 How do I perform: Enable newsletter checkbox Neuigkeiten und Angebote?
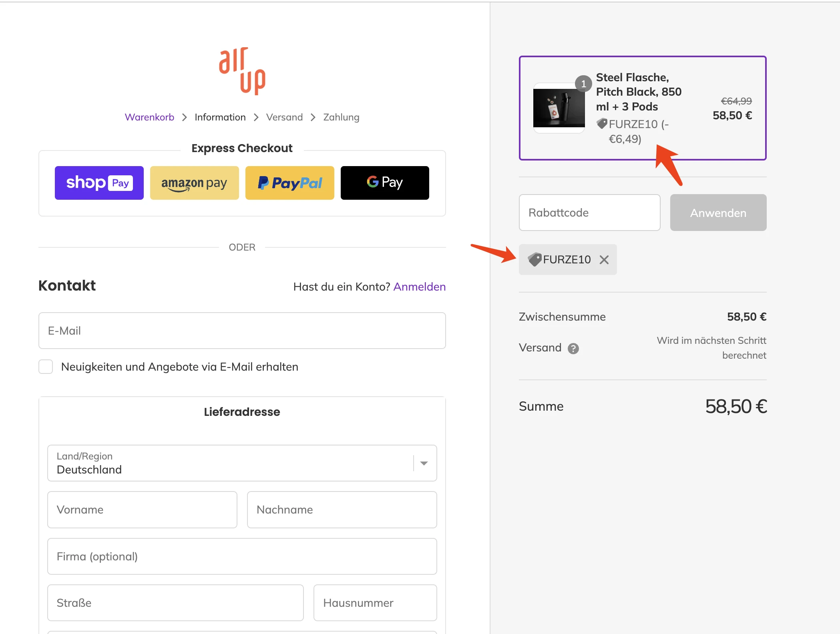(x=46, y=367)
